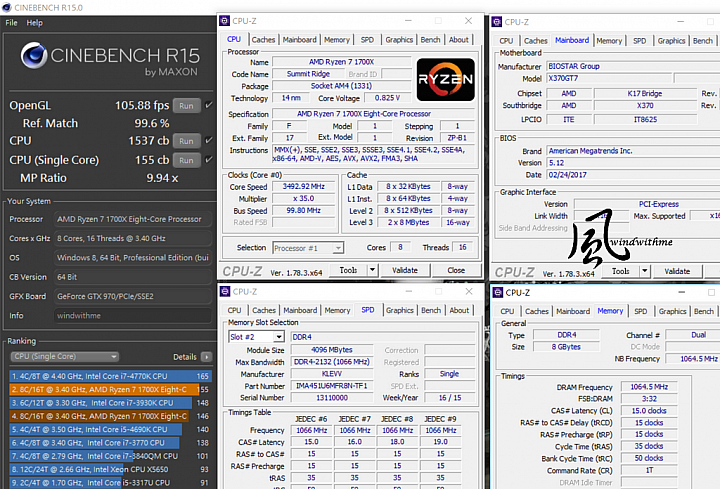Click the Processor field in Your System
Image resolution: width=720 pixels, height=489 pixels.
click(x=133, y=219)
